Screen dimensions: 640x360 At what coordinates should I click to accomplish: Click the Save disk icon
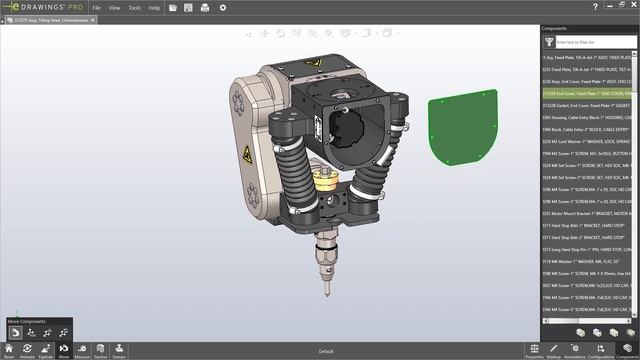pos(188,7)
